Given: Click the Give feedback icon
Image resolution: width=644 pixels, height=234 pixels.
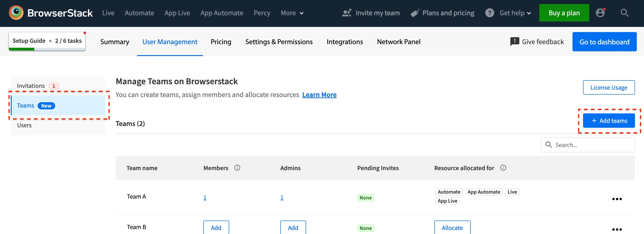Looking at the screenshot, I should [x=514, y=41].
